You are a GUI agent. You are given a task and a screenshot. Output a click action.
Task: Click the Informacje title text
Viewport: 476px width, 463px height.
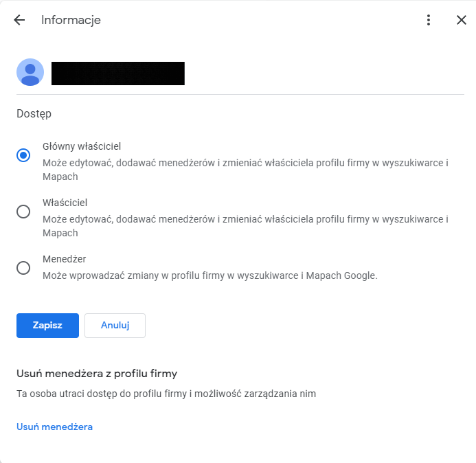71,20
